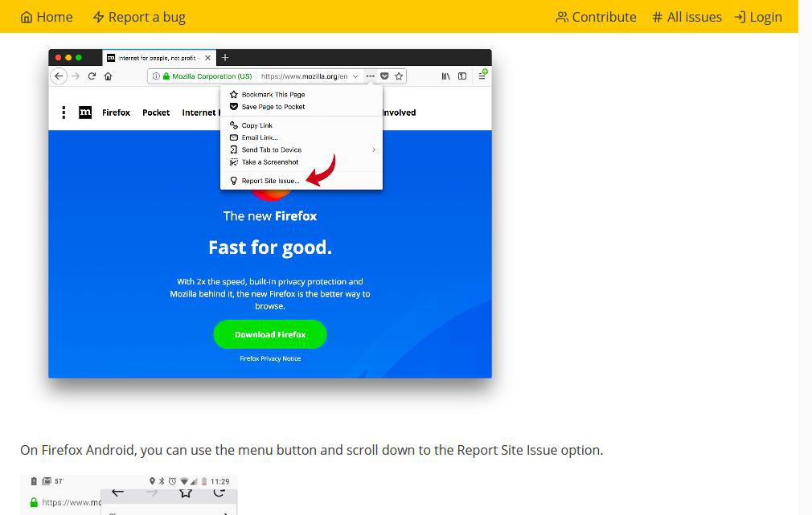Viewport: 812px width, 515px height.
Task: Click the bookmark star in desktop address bar
Action: [x=399, y=76]
